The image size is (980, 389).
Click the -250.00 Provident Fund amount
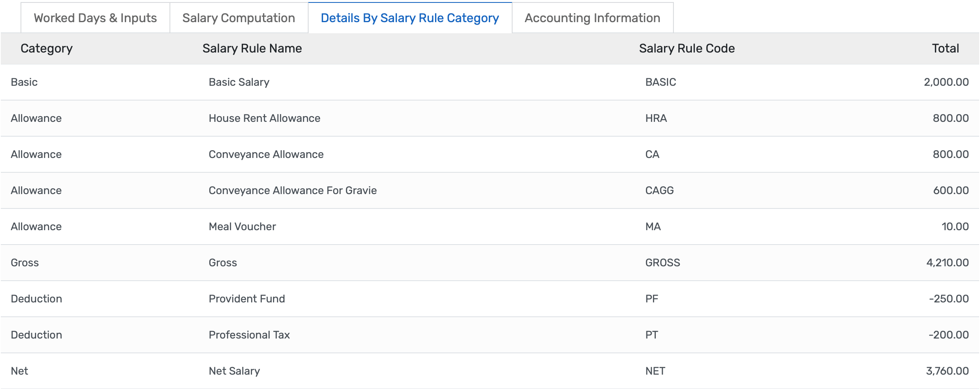pos(950,298)
